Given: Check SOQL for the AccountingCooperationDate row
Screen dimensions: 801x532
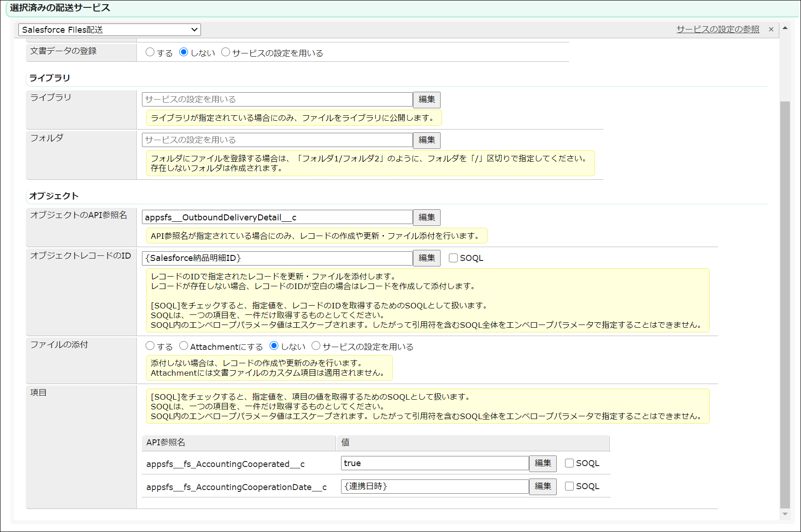Looking at the screenshot, I should [570, 486].
